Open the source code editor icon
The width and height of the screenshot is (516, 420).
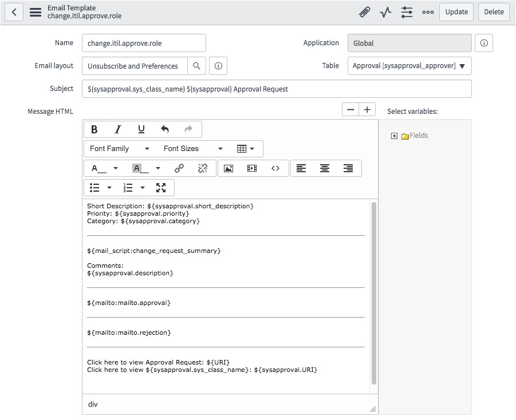[275, 168]
